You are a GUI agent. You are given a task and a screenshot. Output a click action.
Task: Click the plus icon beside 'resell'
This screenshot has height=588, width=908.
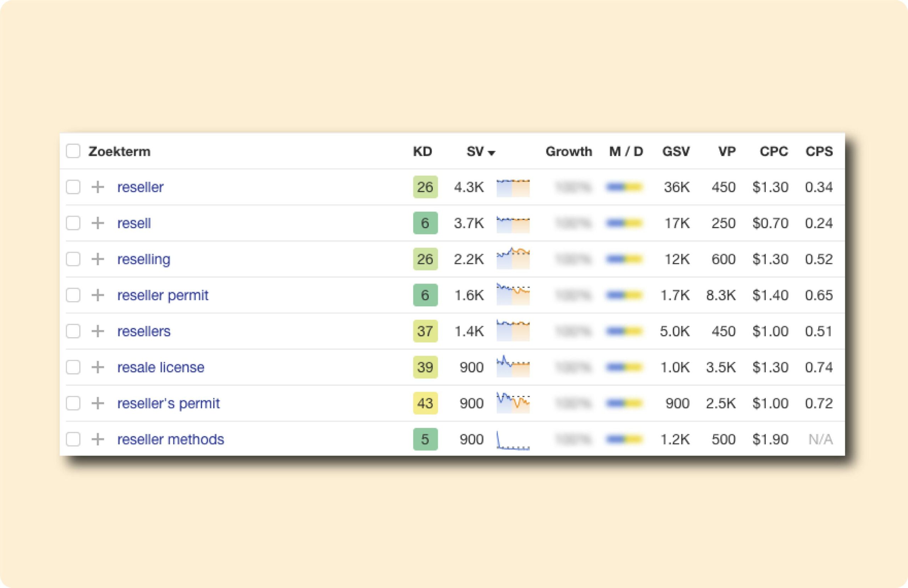[98, 223]
